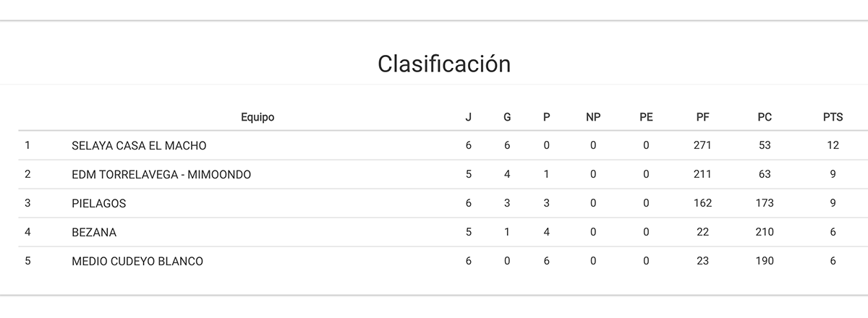Click the PE column header
This screenshot has height=318, width=868.
pos(646,117)
